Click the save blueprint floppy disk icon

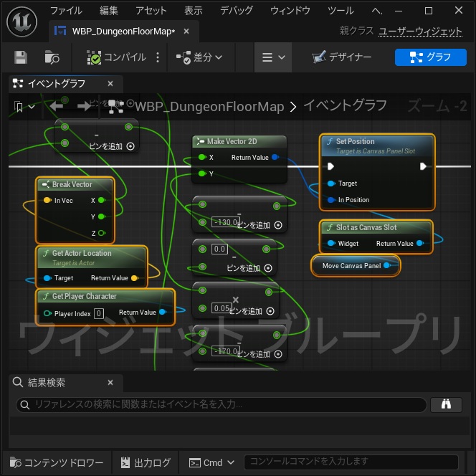pyautogui.click(x=21, y=57)
